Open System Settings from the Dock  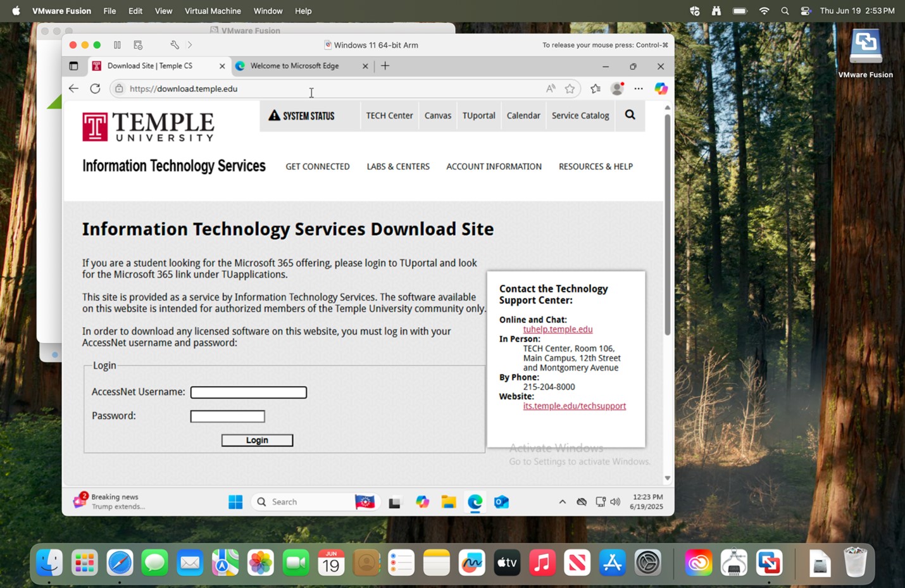tap(647, 563)
